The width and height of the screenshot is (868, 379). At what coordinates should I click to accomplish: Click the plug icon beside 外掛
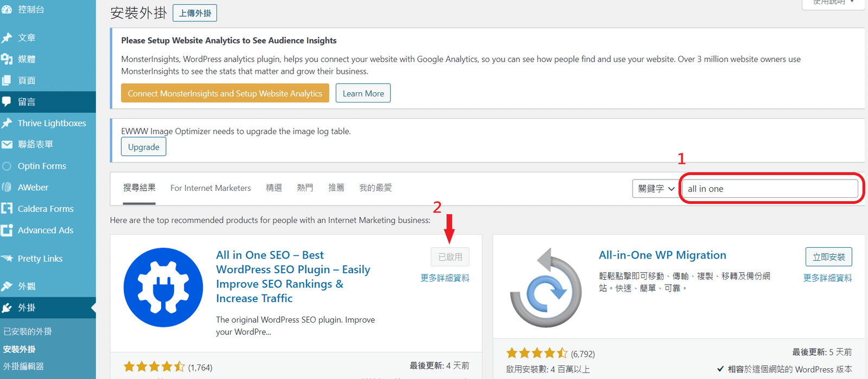coord(7,307)
